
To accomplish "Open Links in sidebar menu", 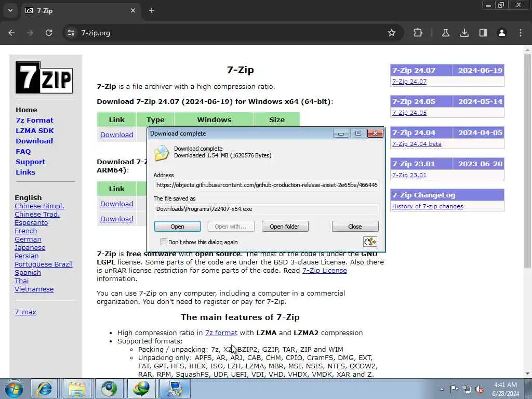I will click(25, 172).
